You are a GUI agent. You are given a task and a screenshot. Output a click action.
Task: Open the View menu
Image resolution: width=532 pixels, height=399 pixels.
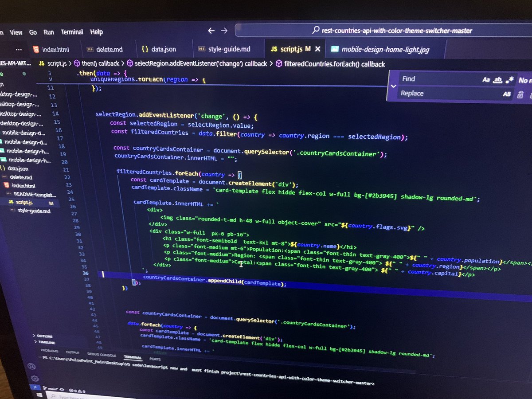coord(16,32)
